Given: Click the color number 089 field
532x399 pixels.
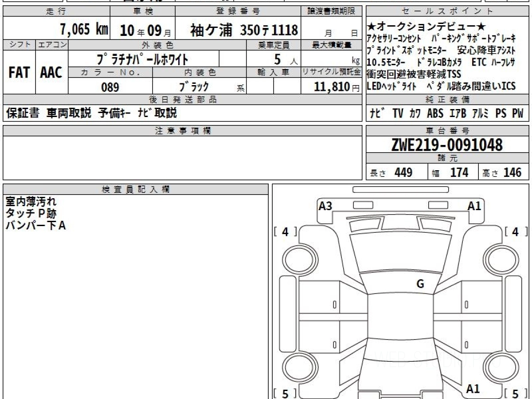Looking at the screenshot, I should click(x=110, y=87).
